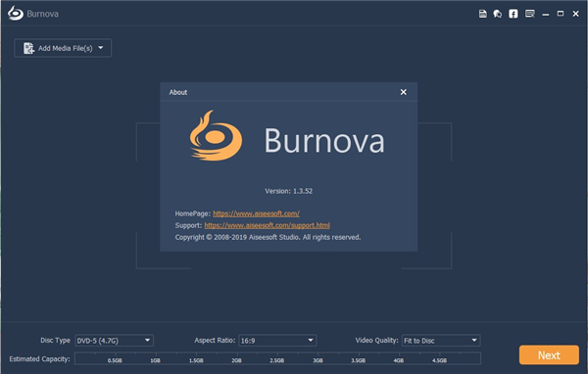Click the 2.5GB mark on capacity bar

click(x=276, y=360)
